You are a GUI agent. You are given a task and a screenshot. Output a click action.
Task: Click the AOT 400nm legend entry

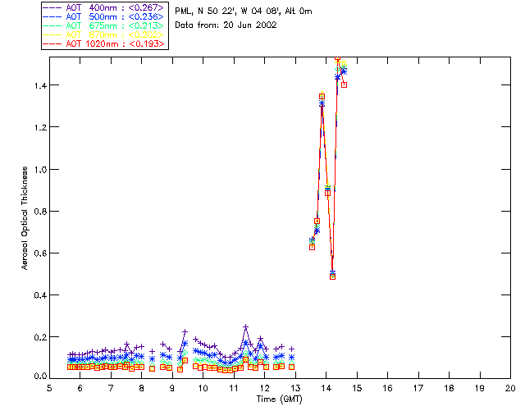[104, 7]
